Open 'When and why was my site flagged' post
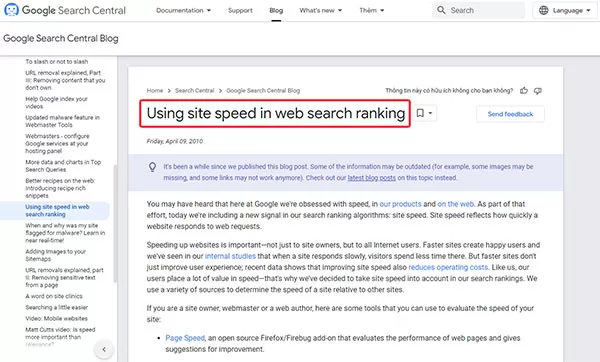 (x=65, y=233)
